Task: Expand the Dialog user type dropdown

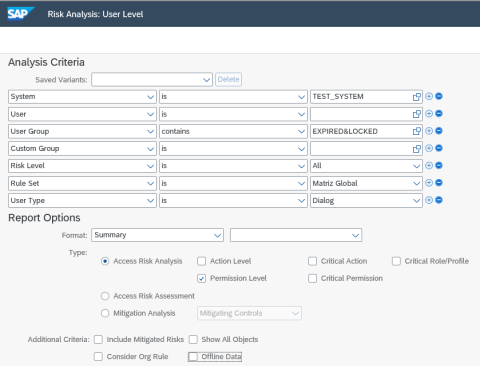Action: click(416, 201)
